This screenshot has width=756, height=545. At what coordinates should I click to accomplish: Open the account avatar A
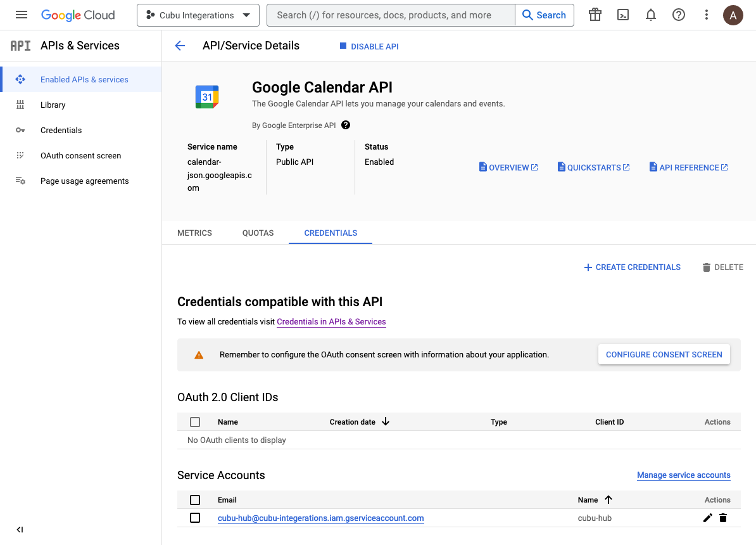(733, 15)
